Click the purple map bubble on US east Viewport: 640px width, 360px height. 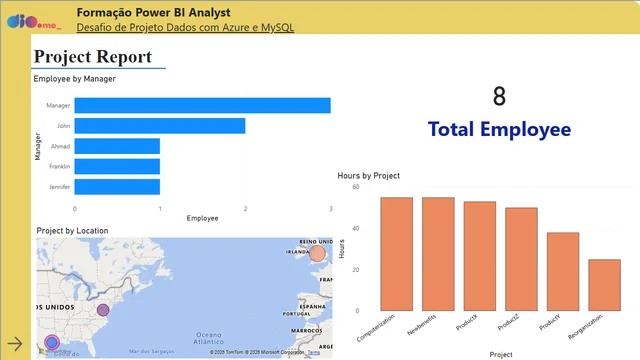click(103, 310)
